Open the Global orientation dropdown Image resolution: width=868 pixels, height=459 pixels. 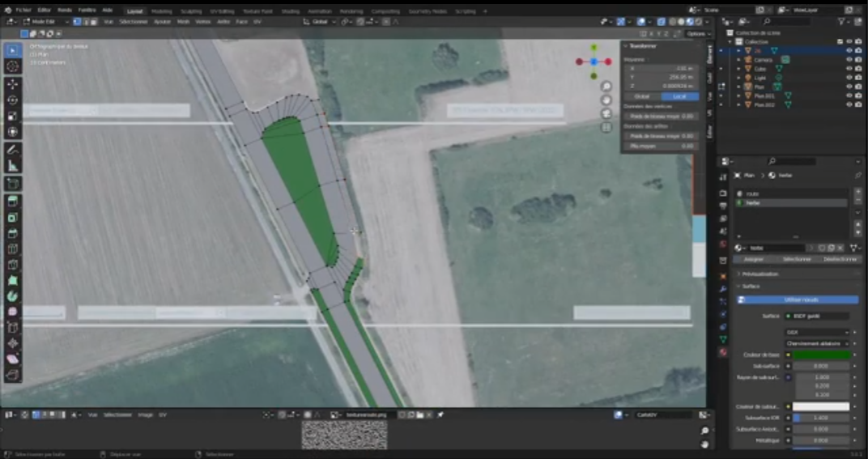[x=319, y=22]
